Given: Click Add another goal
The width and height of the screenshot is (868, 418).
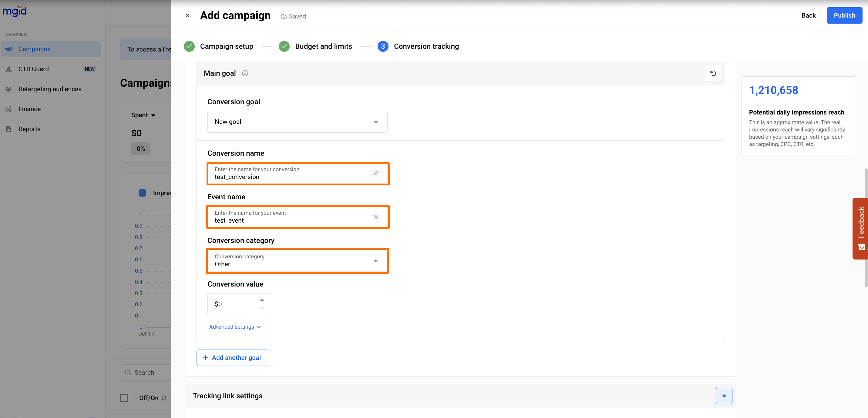Looking at the screenshot, I should 232,357.
